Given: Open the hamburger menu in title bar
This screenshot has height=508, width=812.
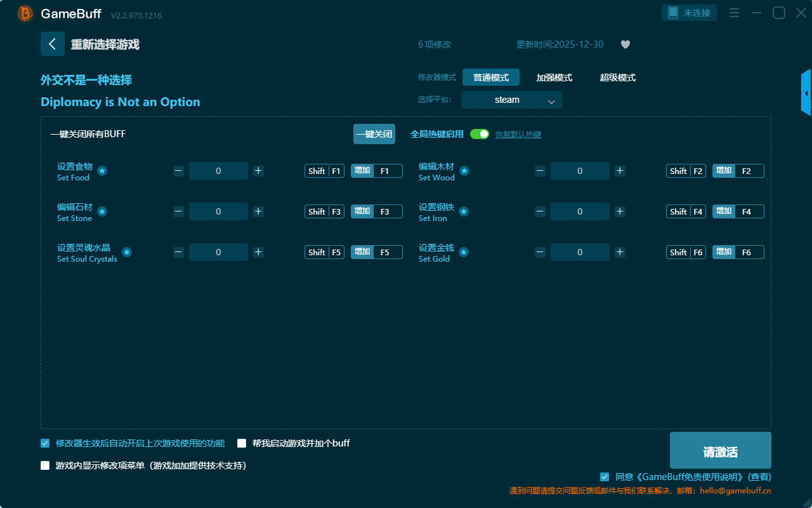Looking at the screenshot, I should click(x=734, y=13).
